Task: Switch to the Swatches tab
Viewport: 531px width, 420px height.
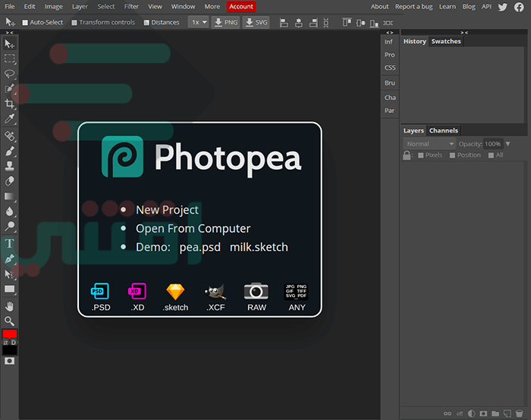Action: pyautogui.click(x=446, y=41)
